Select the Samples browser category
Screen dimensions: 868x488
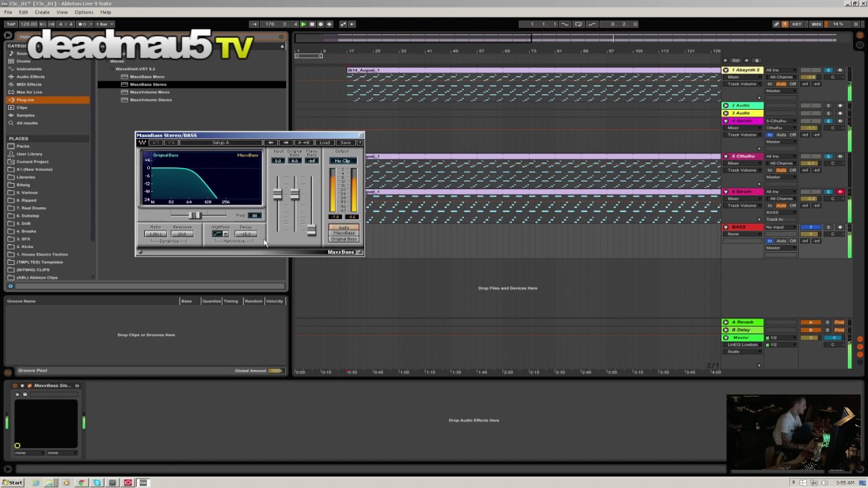[x=25, y=115]
